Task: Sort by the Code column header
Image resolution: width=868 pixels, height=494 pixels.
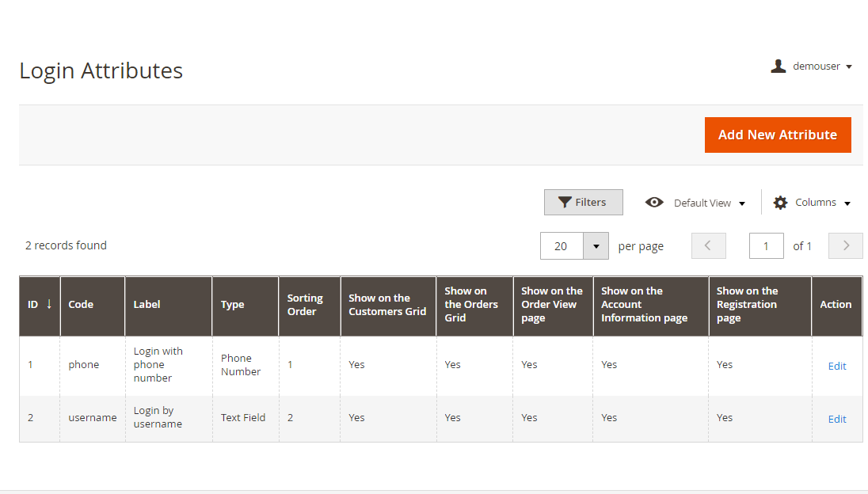Action: pos(93,306)
